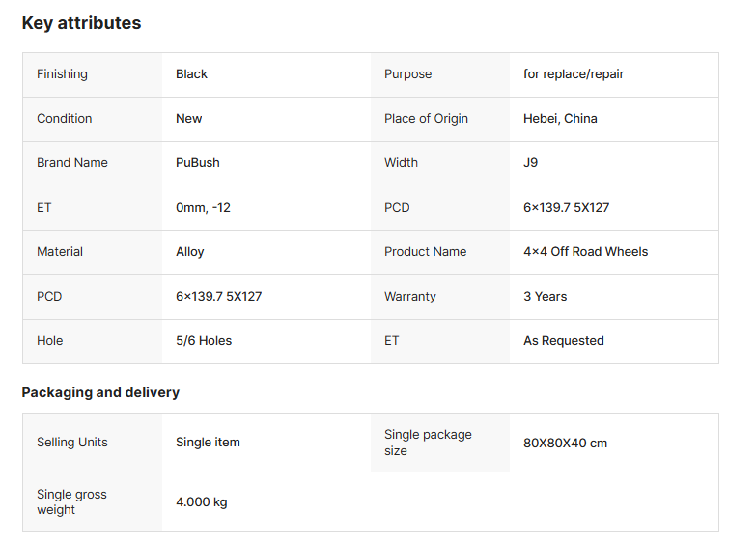Select the 3 Years warranty value
Image resolution: width=756 pixels, height=544 pixels.
tap(545, 297)
